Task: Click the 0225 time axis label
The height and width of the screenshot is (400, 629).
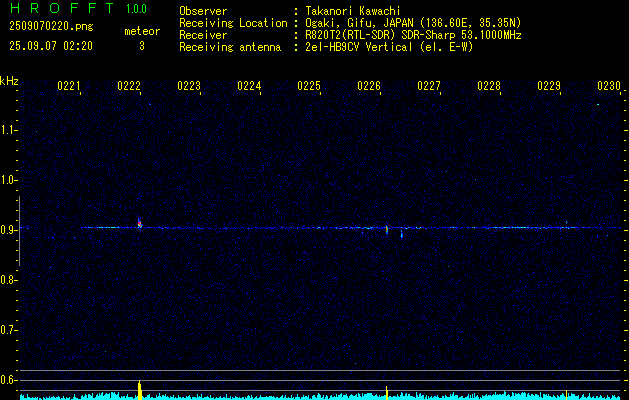Action: (x=309, y=86)
